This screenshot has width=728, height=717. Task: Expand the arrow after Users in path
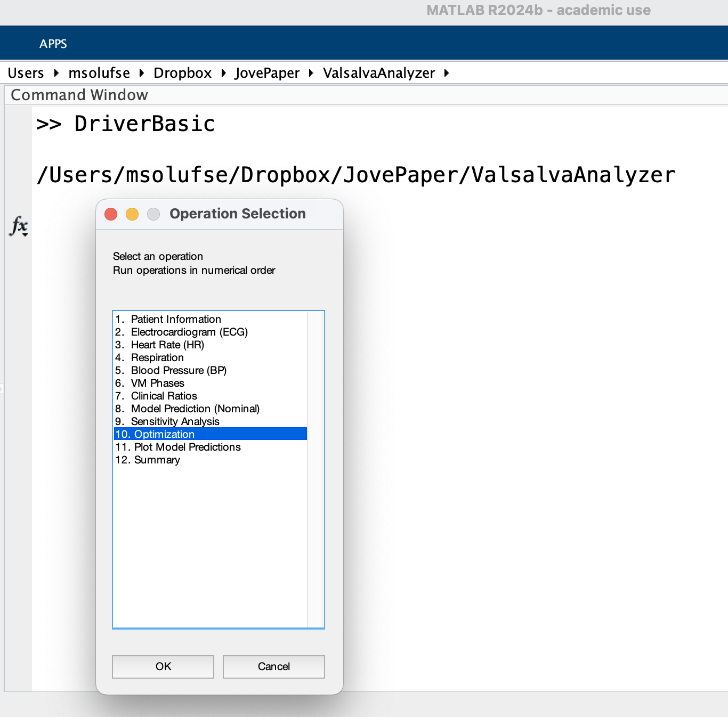click(x=56, y=73)
